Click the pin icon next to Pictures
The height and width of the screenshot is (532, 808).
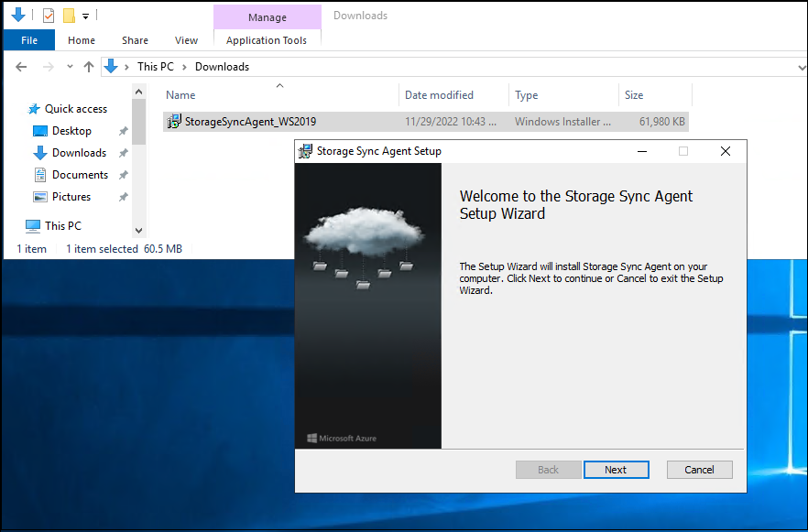123,197
